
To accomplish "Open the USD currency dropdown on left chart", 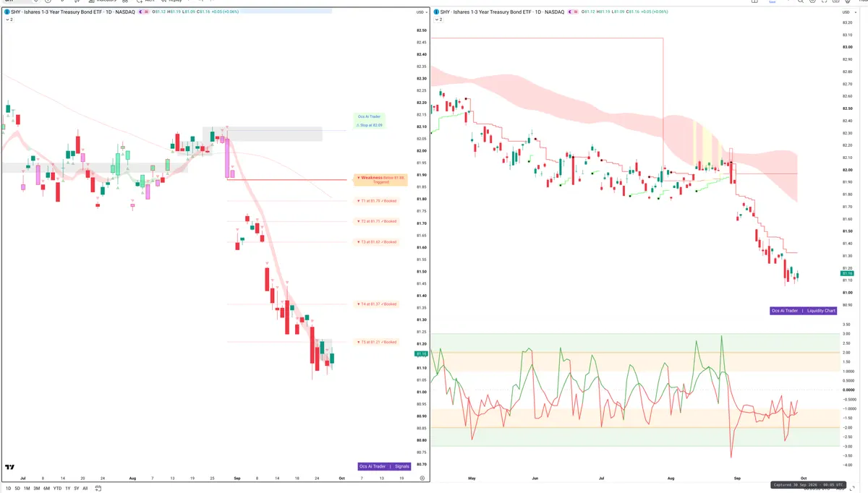I will tap(421, 12).
